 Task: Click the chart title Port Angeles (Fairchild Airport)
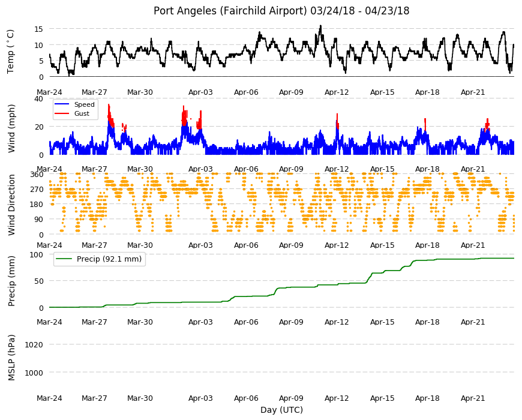pyautogui.click(x=230, y=11)
